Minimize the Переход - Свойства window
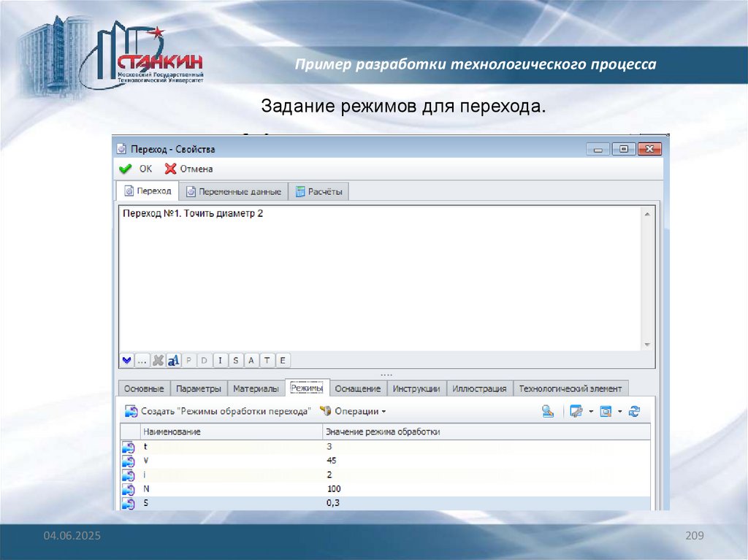 598,149
